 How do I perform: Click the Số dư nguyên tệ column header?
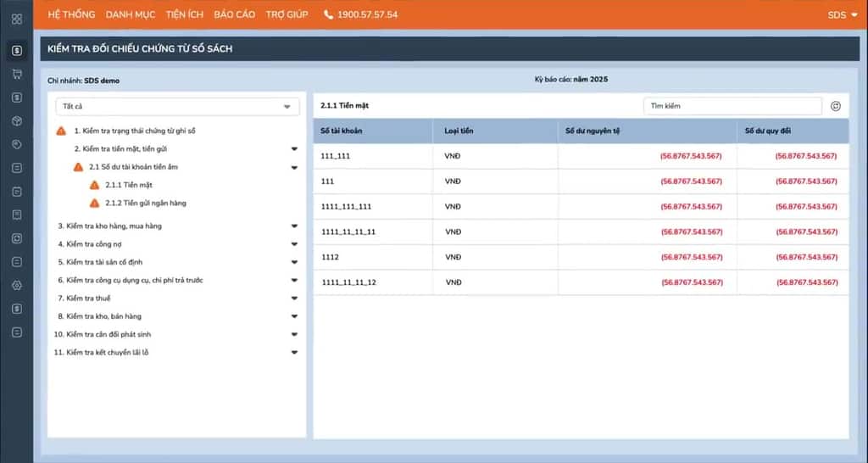pyautogui.click(x=593, y=131)
